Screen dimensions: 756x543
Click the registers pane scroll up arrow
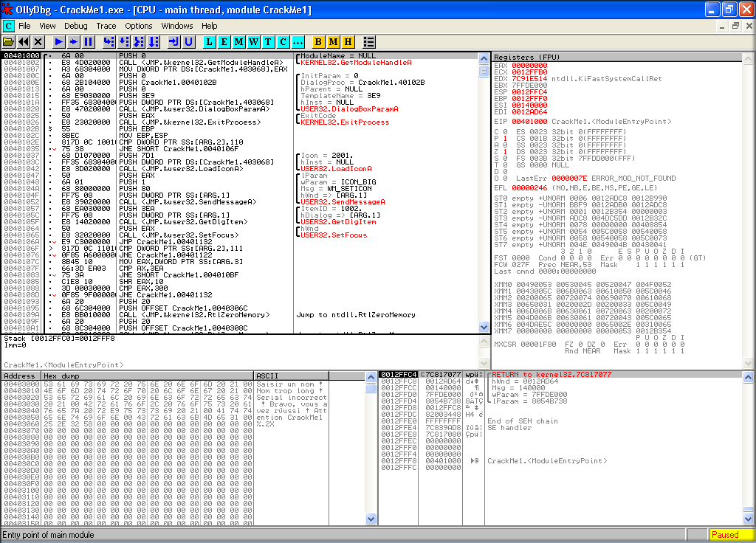coord(748,59)
